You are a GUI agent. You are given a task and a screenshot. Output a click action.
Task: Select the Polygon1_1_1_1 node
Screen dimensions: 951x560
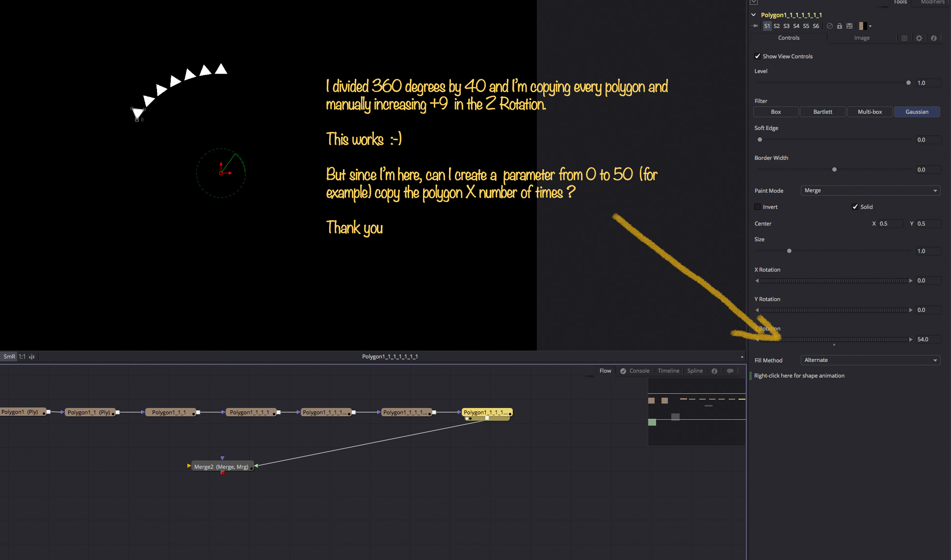251,412
